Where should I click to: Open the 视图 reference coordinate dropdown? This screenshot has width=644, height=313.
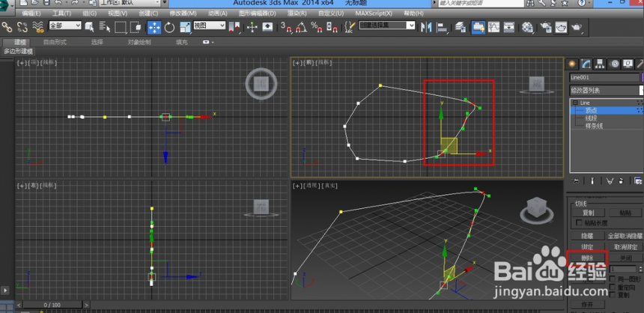coord(210,25)
